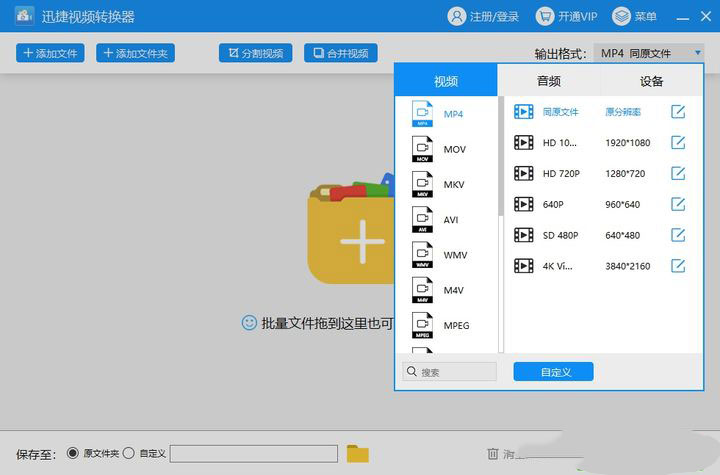Open the 开通VIP cart icon
720x475 pixels.
545,17
